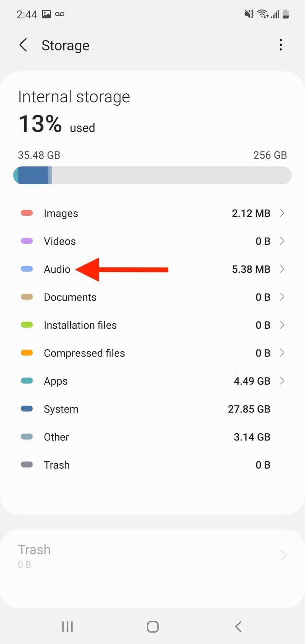The height and width of the screenshot is (644, 305).
Task: Tap the system back navigation button
Action: click(x=238, y=627)
